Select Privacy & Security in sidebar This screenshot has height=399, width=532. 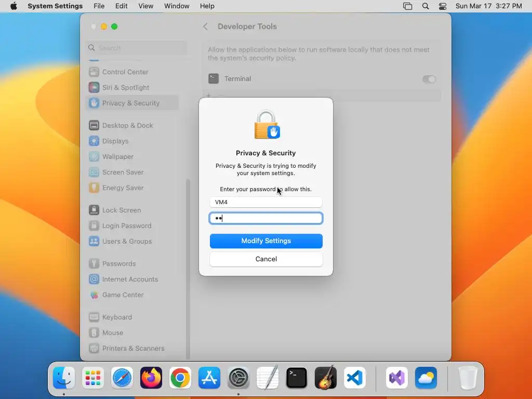(131, 103)
